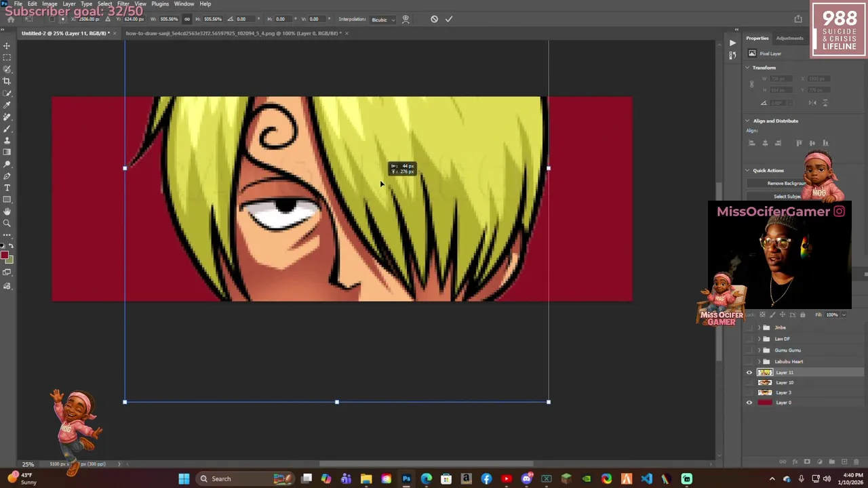Delete the selected layer
868x488 pixels.
tap(856, 462)
